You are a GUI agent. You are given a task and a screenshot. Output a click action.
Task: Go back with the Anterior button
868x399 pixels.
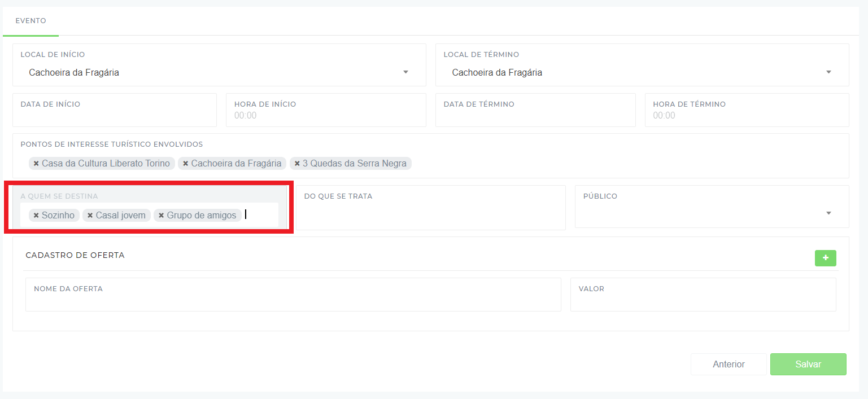(x=729, y=365)
